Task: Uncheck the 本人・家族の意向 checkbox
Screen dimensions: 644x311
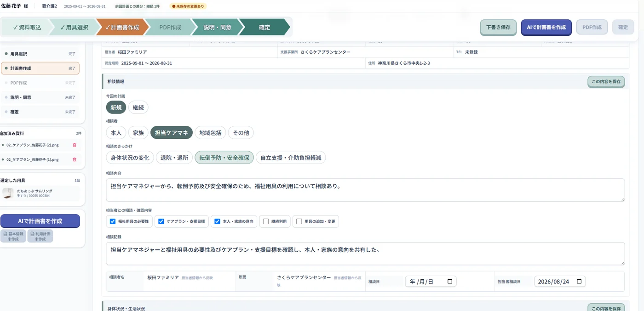Action: click(x=217, y=221)
